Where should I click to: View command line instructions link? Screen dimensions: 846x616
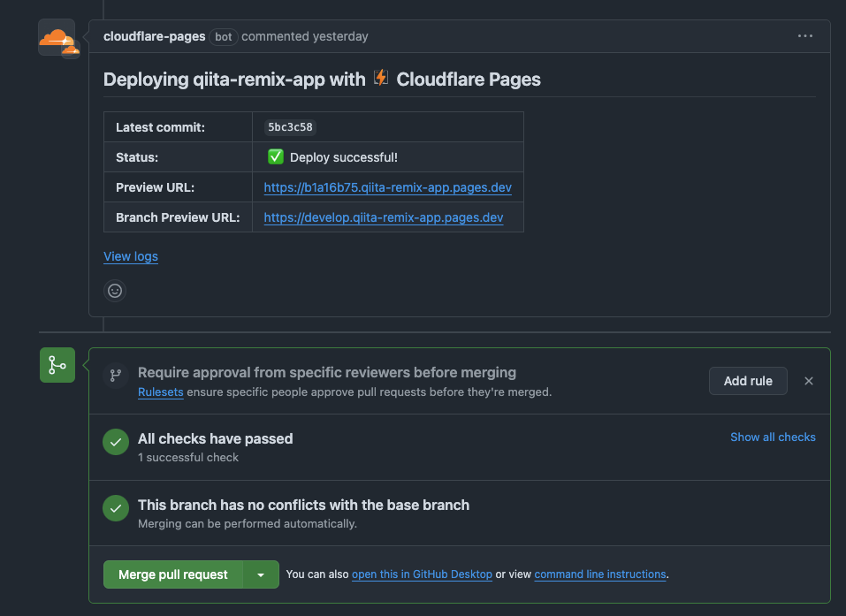[x=600, y=574]
